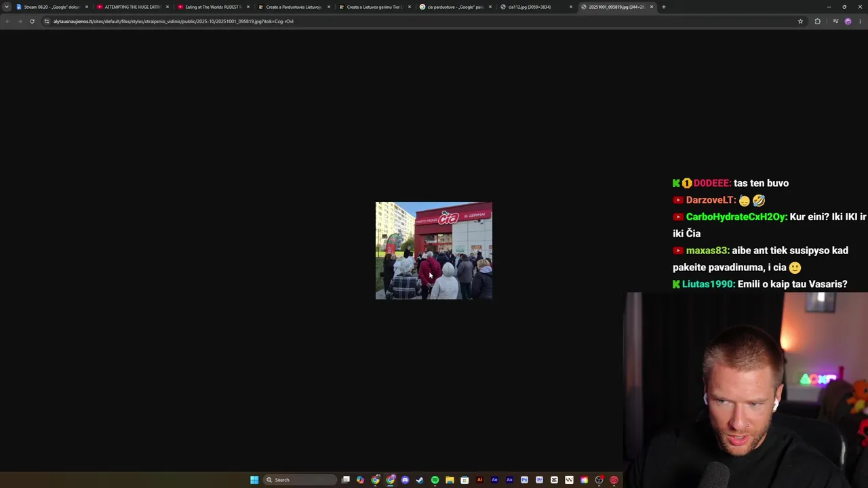
Task: Click the address bar URL
Action: click(x=174, y=21)
